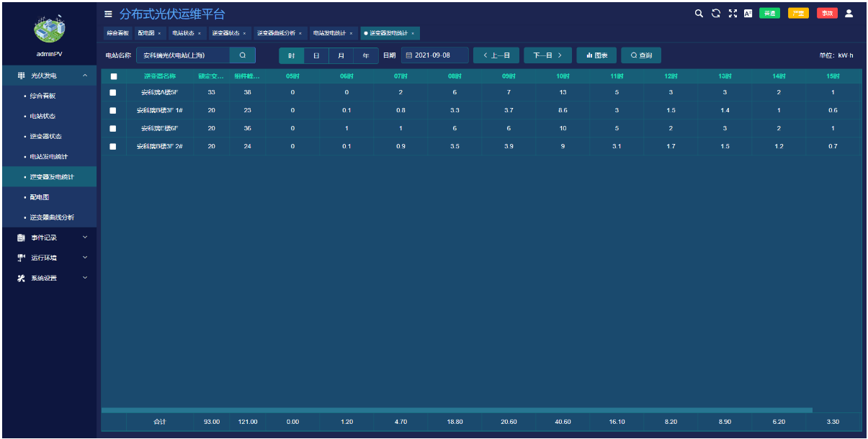Check the select-all checkbox in table header
The image size is (868, 439).
click(113, 76)
